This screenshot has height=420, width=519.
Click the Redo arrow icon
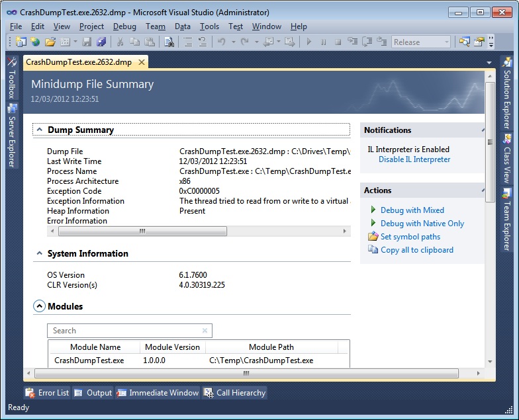(245, 42)
